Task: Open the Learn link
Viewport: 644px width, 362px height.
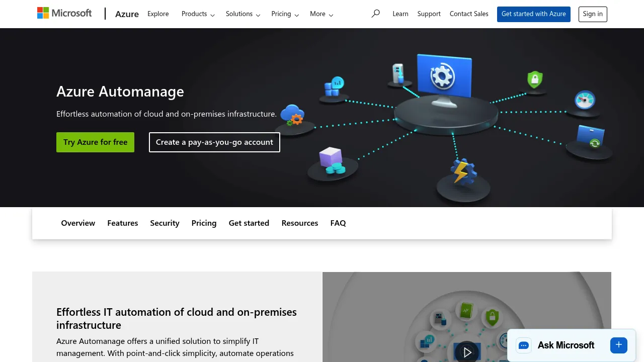Action: 400,14
